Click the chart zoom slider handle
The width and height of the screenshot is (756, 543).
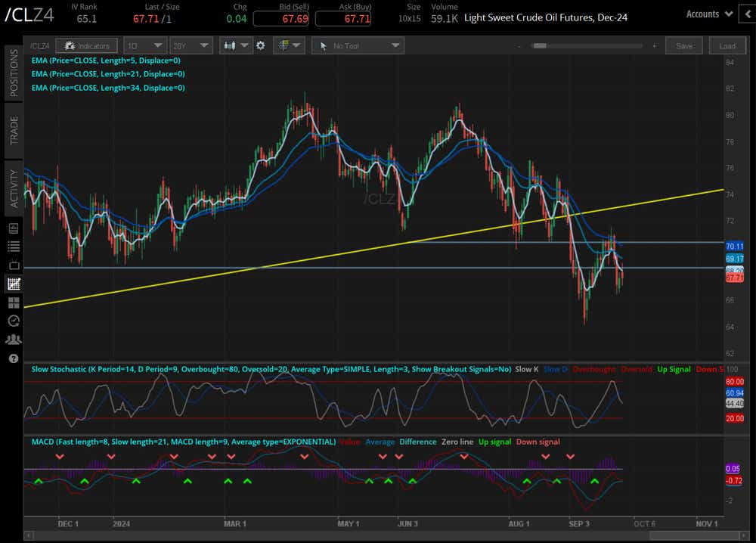(x=540, y=46)
